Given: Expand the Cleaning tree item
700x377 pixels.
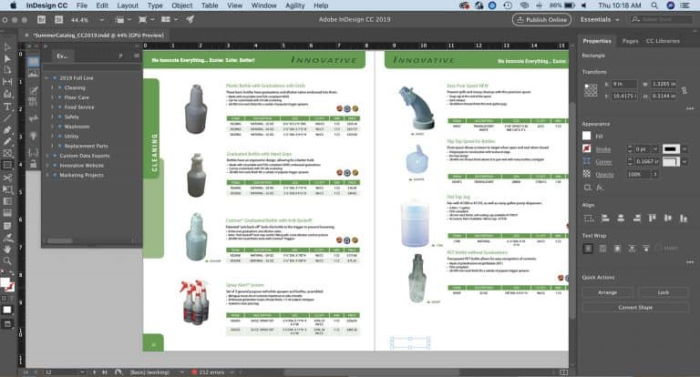Looking at the screenshot, I should [52, 88].
